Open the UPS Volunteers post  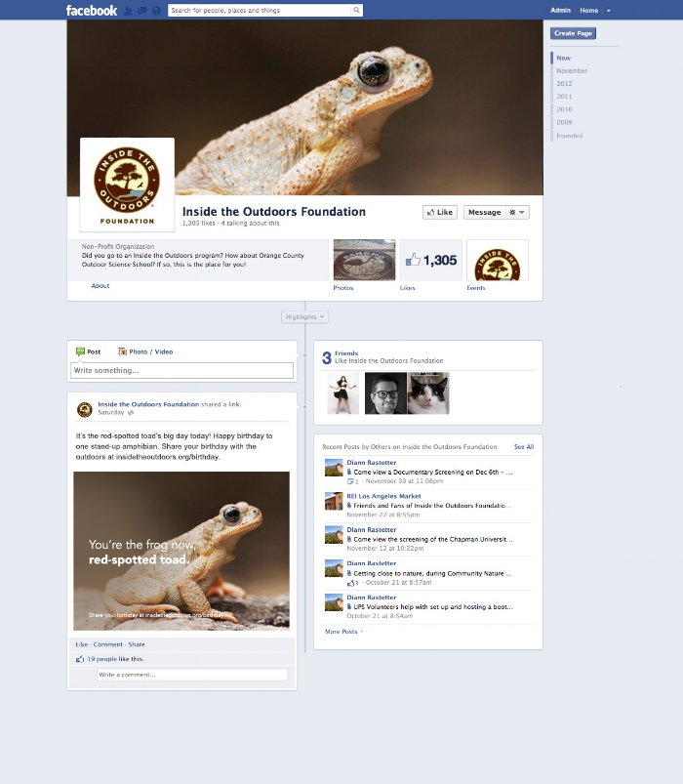[432, 607]
